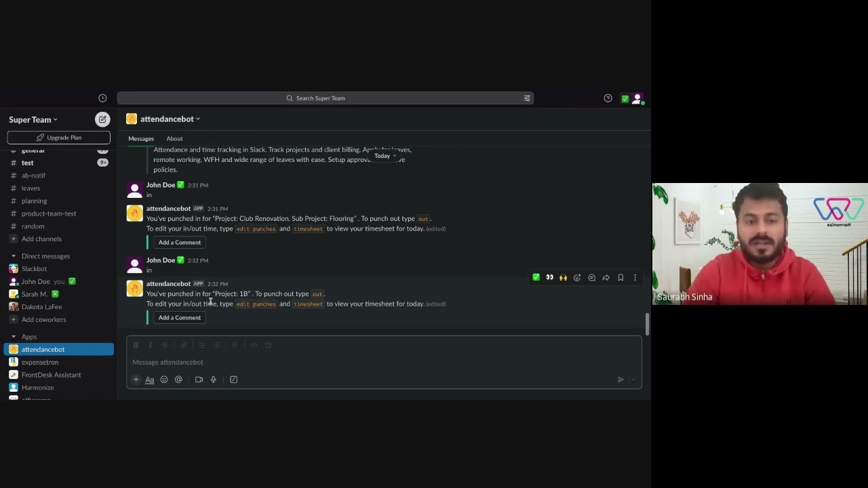Image resolution: width=868 pixels, height=488 pixels.
Task: Insert bulleted list in composer
Action: (x=216, y=345)
